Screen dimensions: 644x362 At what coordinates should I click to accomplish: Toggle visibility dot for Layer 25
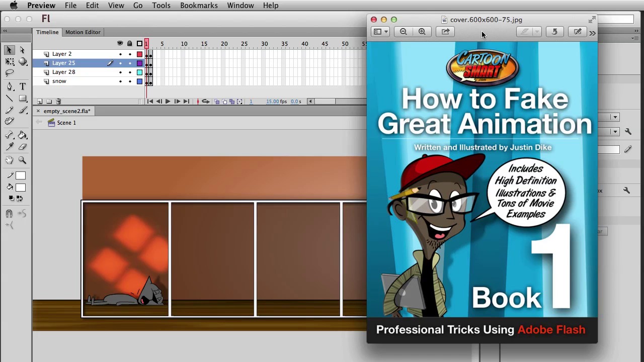coord(120,63)
